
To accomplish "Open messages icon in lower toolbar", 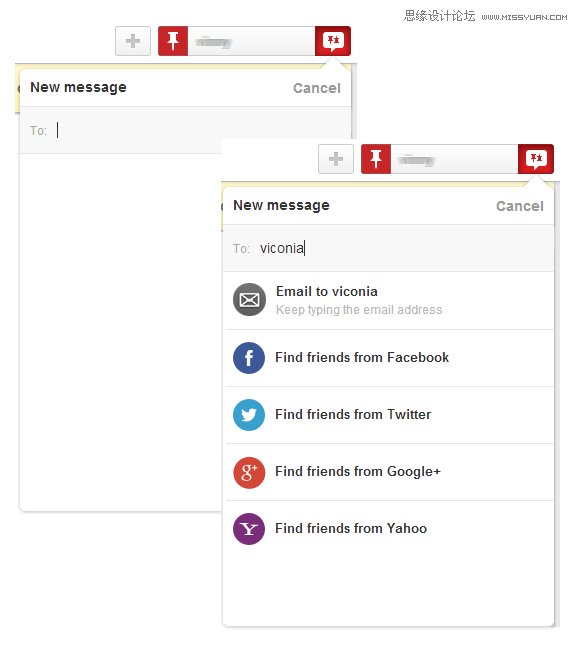I will [x=536, y=159].
